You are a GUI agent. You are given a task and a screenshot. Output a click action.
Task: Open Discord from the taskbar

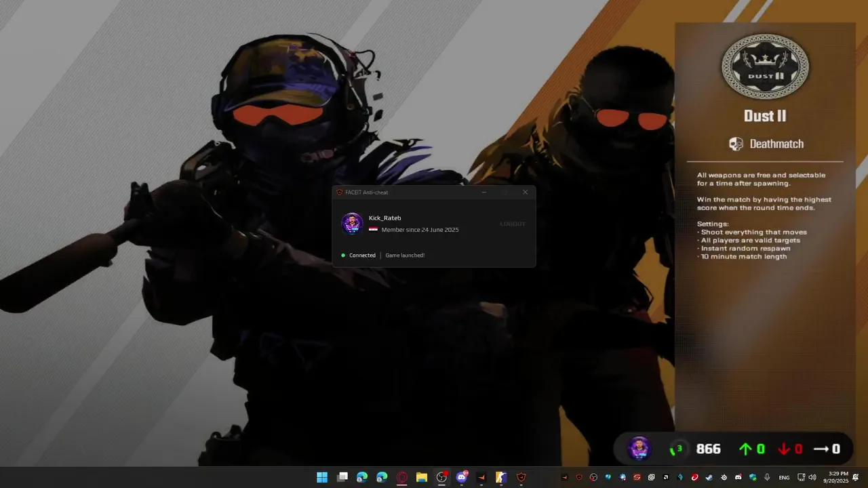point(462,477)
